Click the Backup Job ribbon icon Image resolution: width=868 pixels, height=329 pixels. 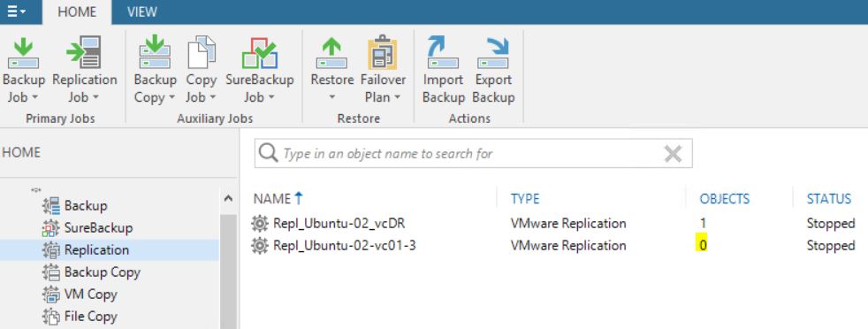coord(23,53)
